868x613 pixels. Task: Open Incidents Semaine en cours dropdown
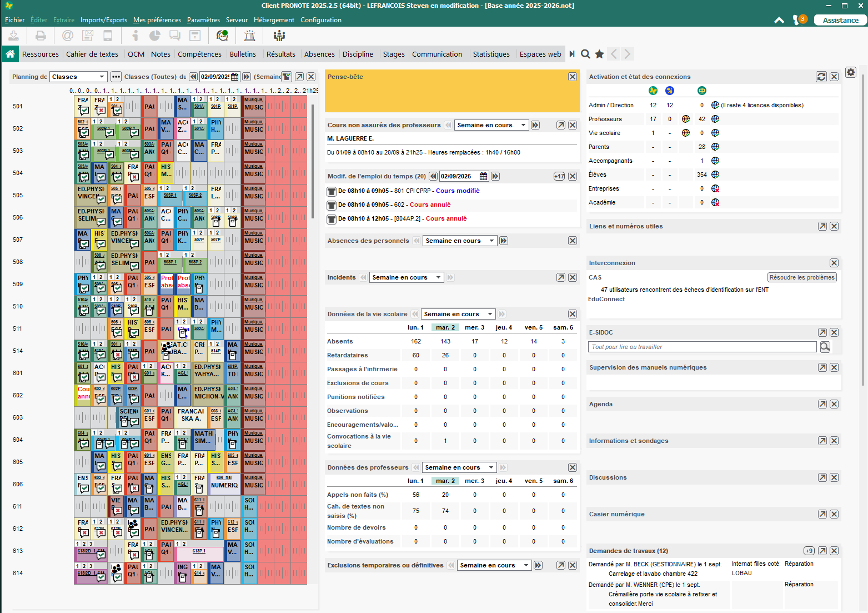407,277
